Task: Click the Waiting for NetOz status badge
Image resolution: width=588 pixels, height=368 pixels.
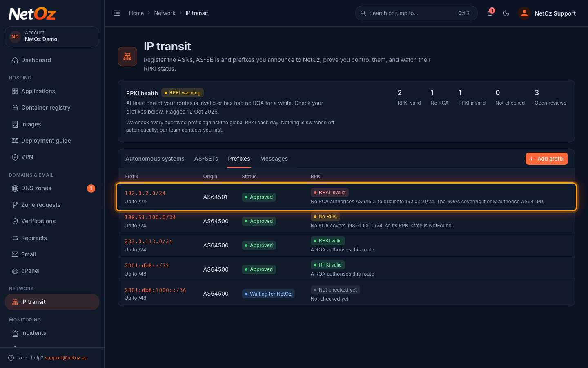Action: [x=268, y=294]
